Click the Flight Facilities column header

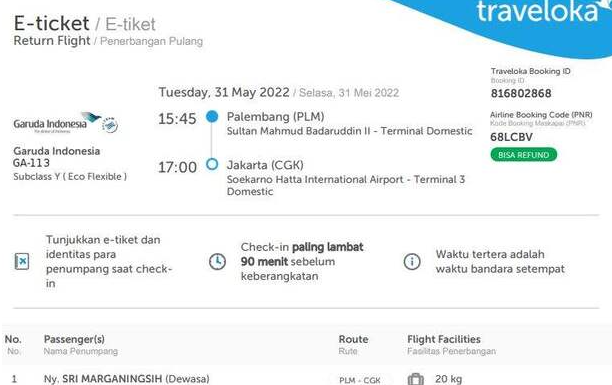point(444,339)
